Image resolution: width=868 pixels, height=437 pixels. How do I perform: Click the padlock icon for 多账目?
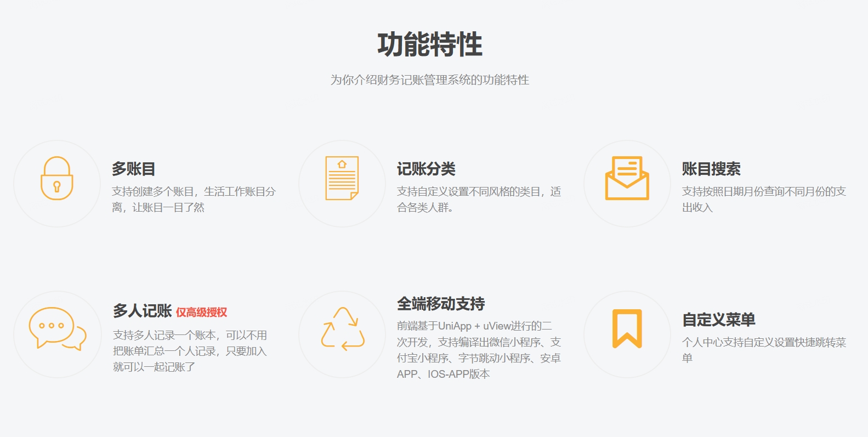click(x=57, y=178)
